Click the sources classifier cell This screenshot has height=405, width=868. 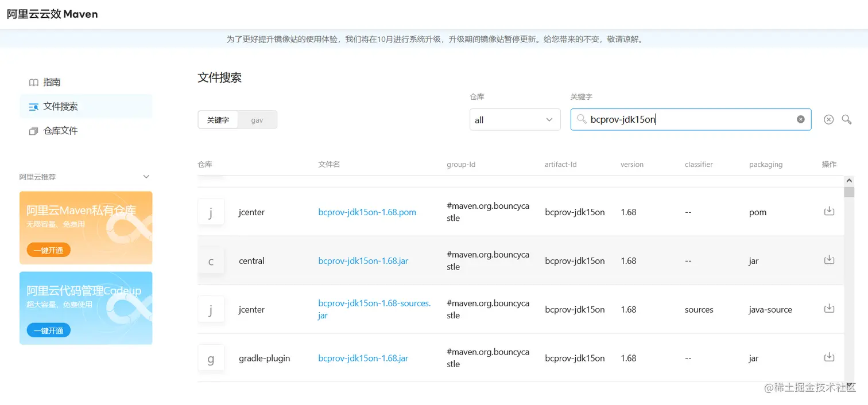click(699, 310)
